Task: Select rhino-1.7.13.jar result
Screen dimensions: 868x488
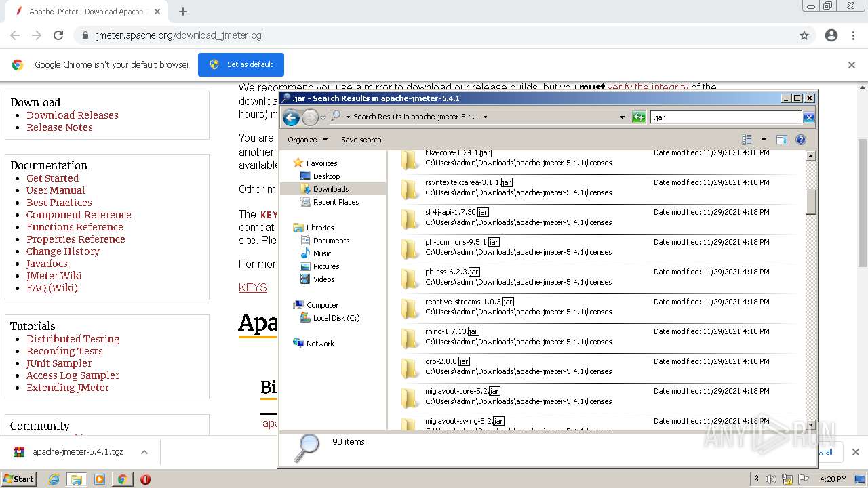Action: click(x=597, y=337)
